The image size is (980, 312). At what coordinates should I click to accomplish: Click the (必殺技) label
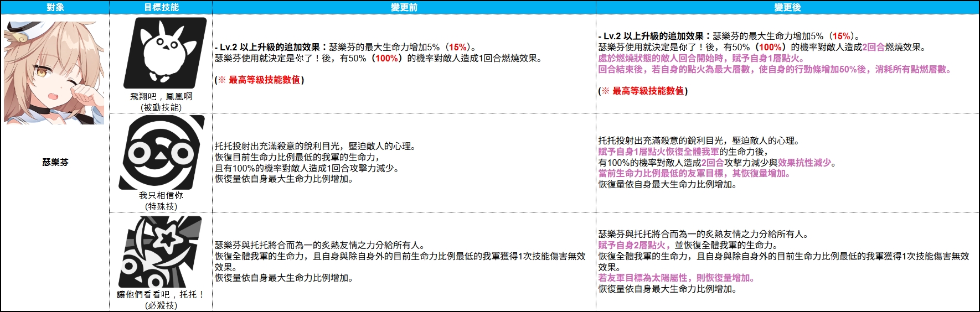tap(161, 305)
